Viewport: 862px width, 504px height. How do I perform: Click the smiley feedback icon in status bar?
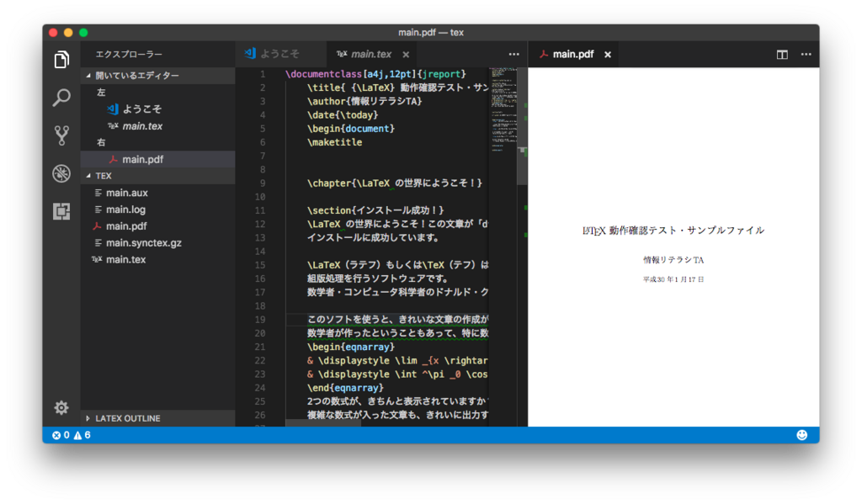[802, 435]
